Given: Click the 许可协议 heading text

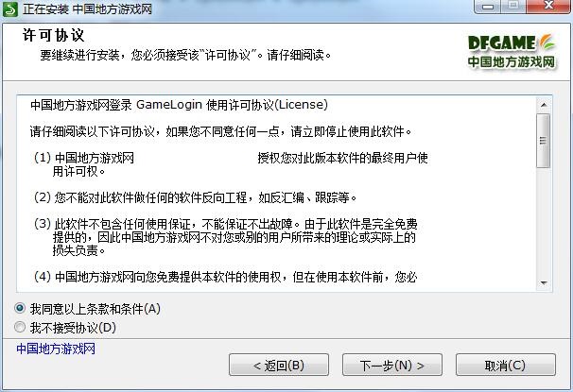Looking at the screenshot, I should point(53,35).
